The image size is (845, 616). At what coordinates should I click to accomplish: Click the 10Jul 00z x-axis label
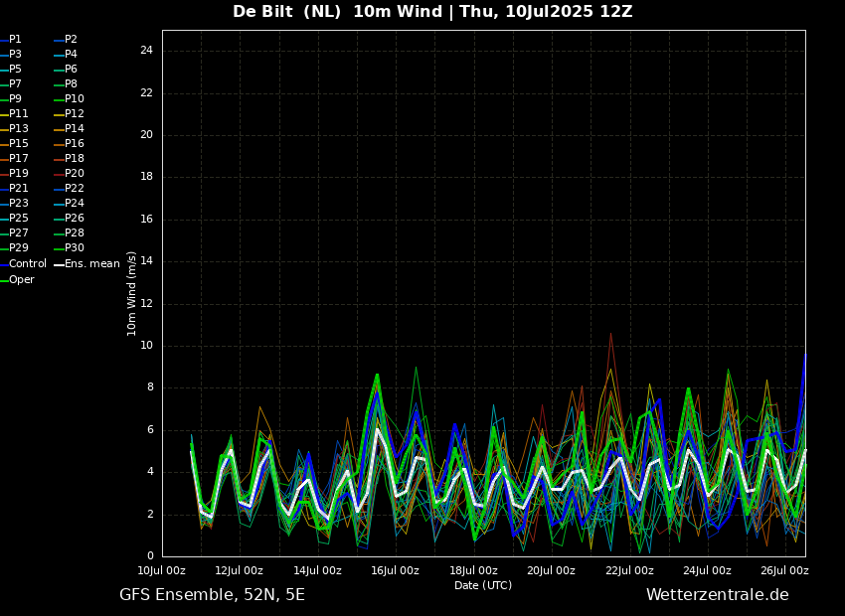(162, 570)
